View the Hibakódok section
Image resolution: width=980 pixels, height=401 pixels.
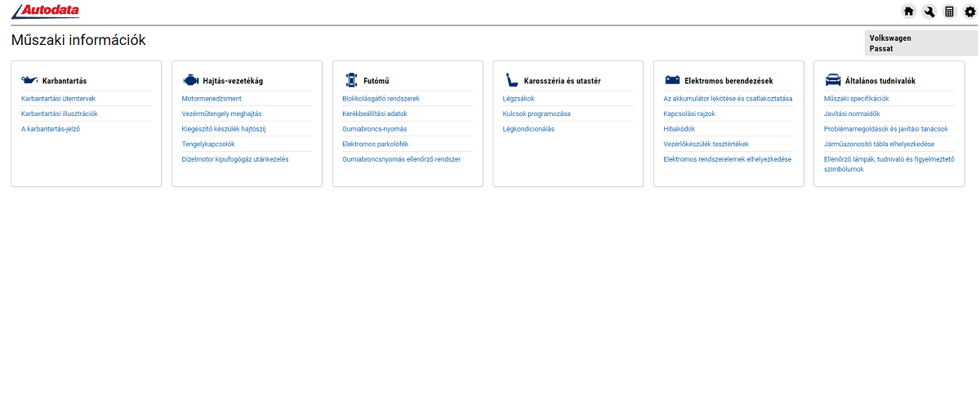click(x=679, y=129)
